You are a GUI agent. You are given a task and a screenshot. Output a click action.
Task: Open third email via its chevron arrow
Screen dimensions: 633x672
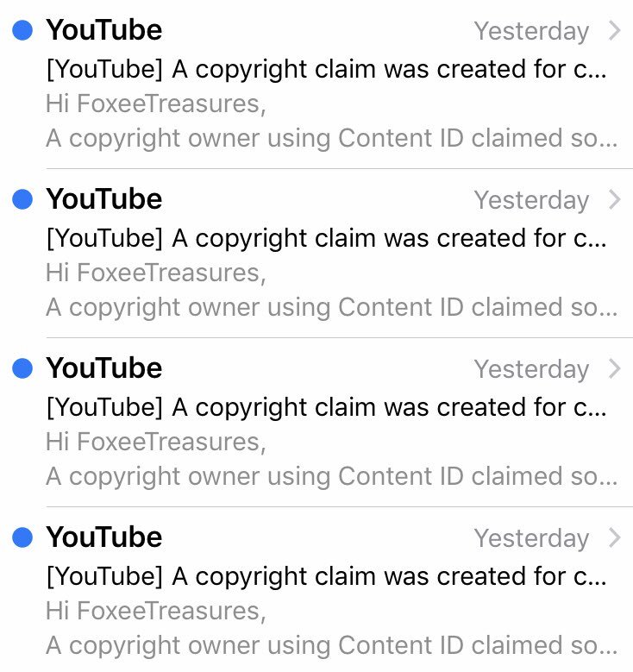(615, 369)
